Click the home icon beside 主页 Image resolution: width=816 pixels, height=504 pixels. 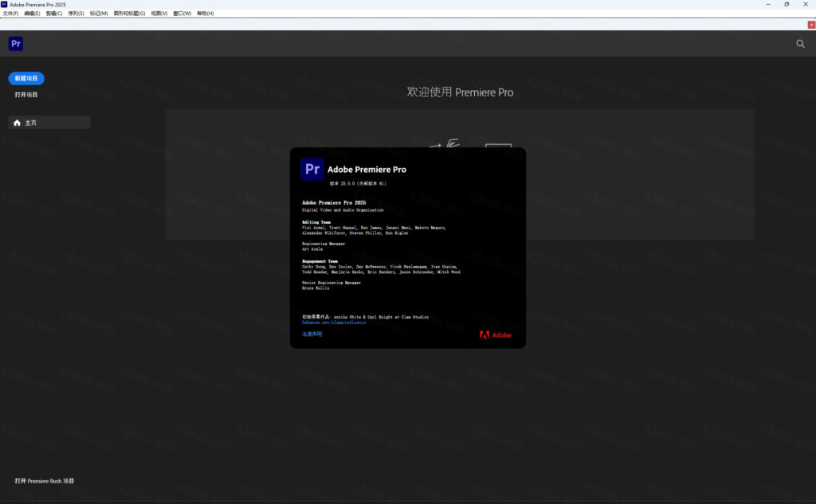[x=18, y=123]
